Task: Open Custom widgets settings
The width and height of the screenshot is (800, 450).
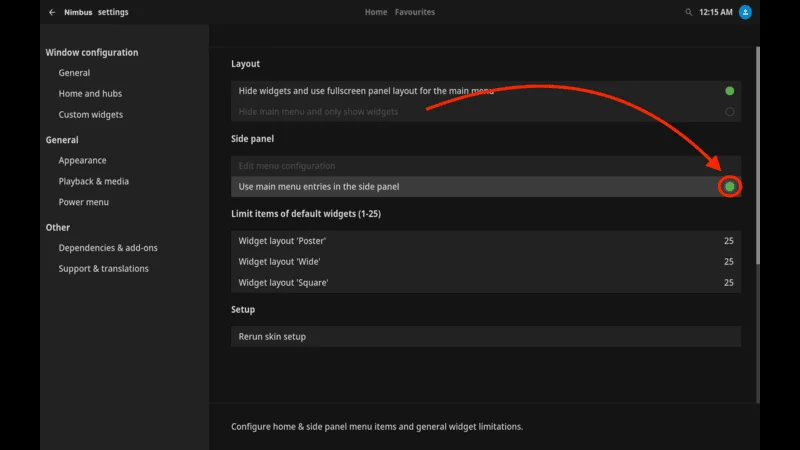Action: click(91, 115)
